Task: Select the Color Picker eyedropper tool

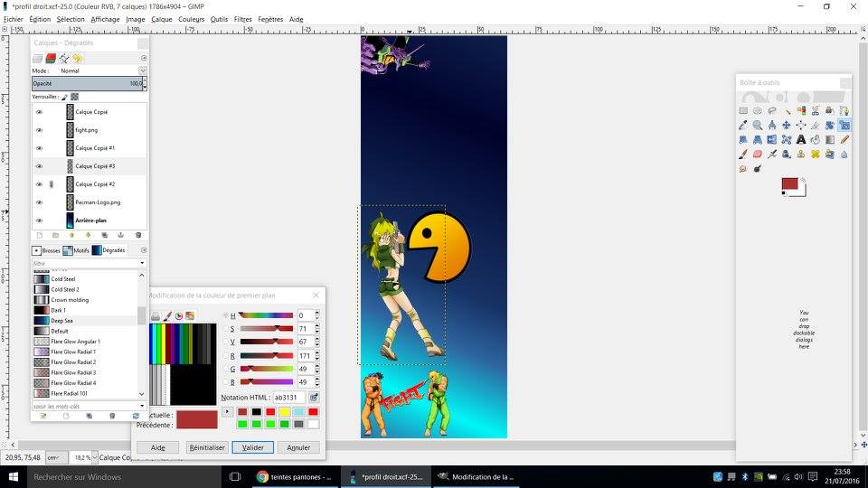Action: click(743, 125)
